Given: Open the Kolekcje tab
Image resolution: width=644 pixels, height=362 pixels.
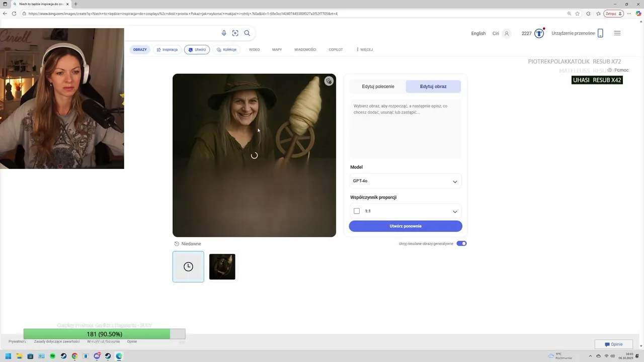Looking at the screenshot, I should (x=226, y=50).
